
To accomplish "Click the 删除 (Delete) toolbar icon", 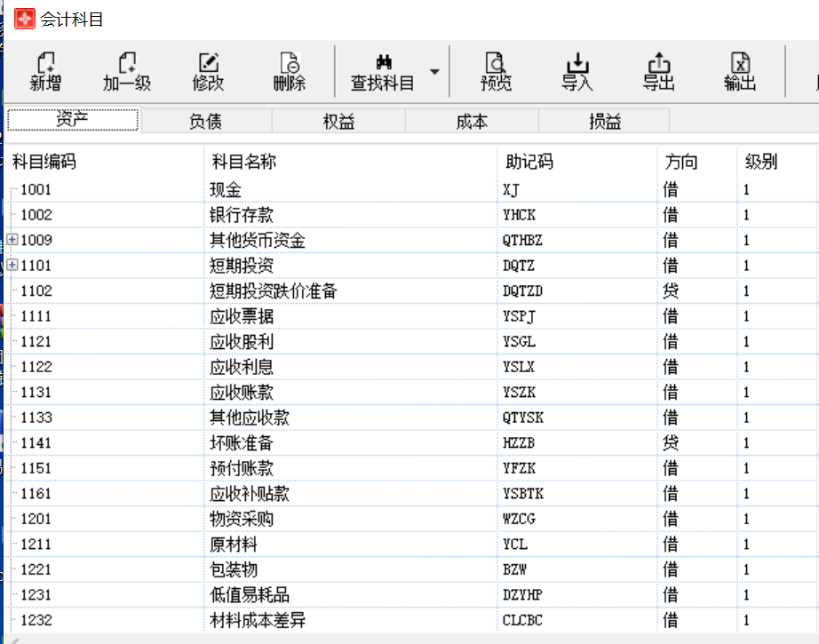I will [x=290, y=64].
